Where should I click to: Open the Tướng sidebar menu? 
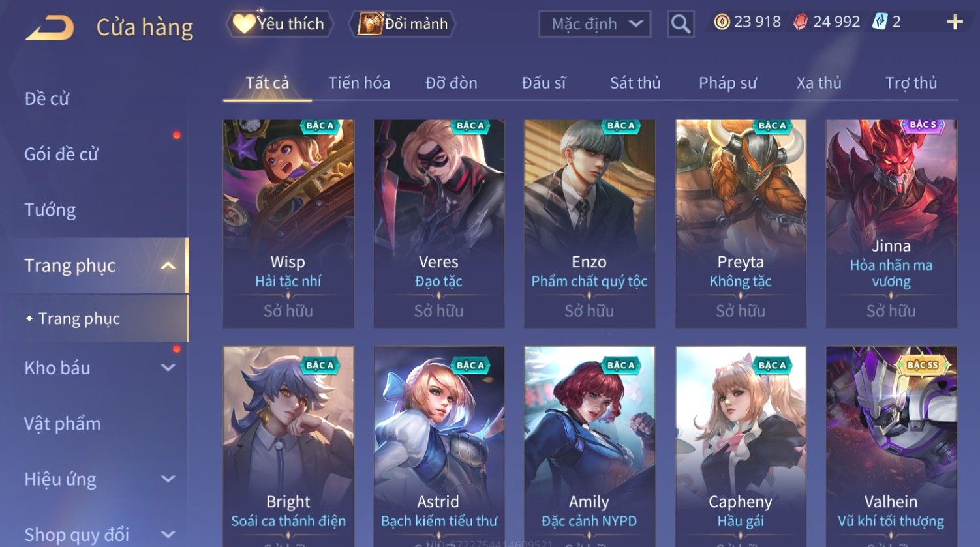point(50,210)
